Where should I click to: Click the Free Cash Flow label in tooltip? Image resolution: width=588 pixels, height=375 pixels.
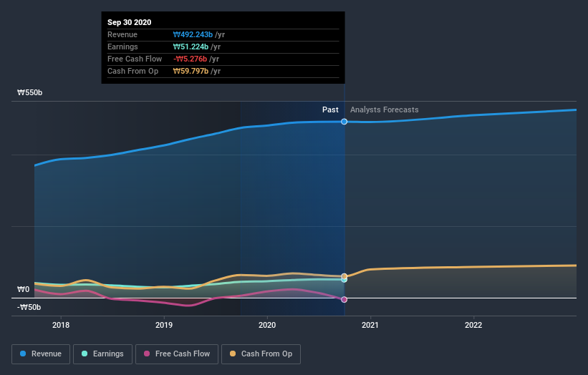pyautogui.click(x=135, y=59)
